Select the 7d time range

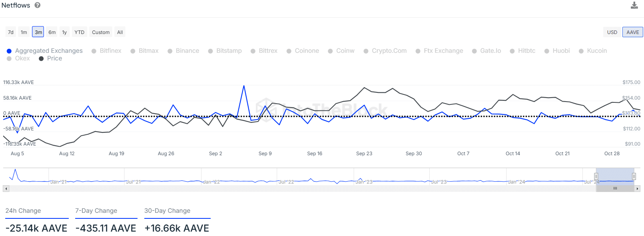11,32
